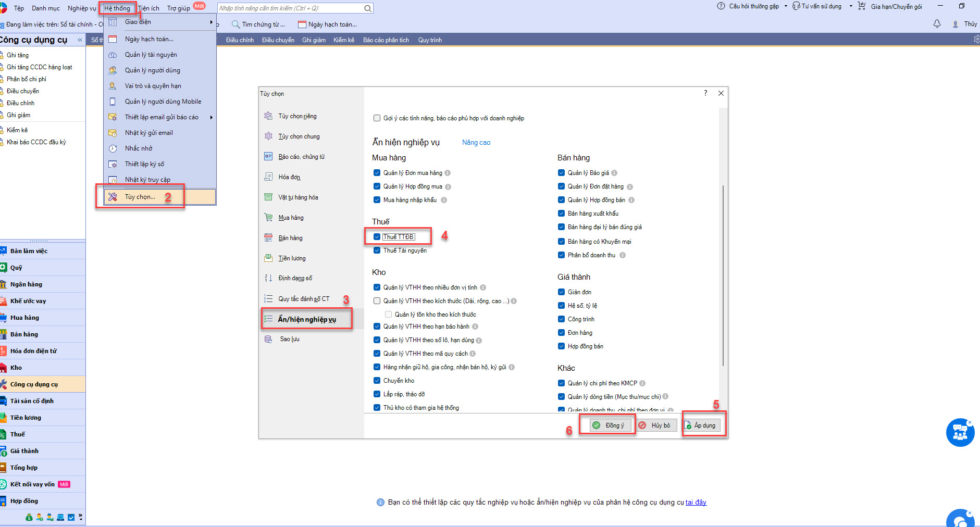Expand the Giao diện submenu arrow

pyautogui.click(x=211, y=22)
